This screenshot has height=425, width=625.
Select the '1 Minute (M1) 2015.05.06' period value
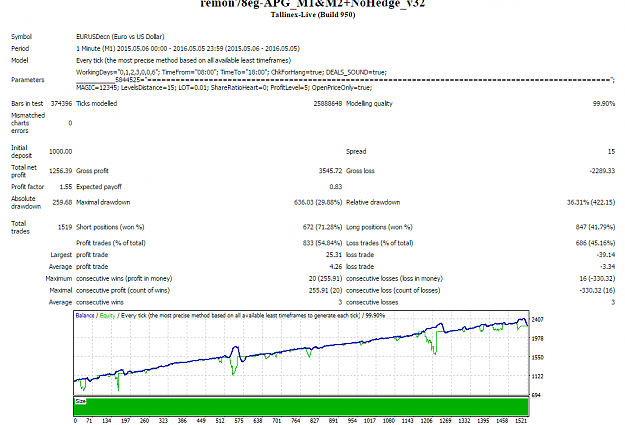(188, 49)
